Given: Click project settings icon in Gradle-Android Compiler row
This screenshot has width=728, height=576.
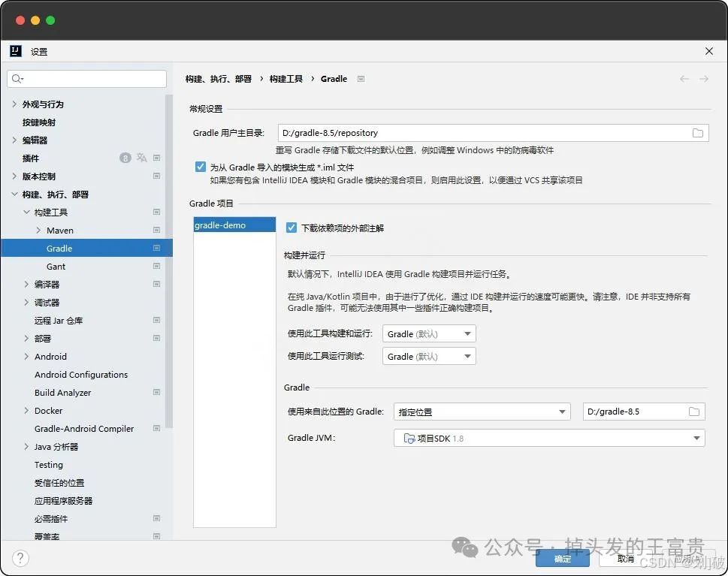Looking at the screenshot, I should (x=157, y=428).
